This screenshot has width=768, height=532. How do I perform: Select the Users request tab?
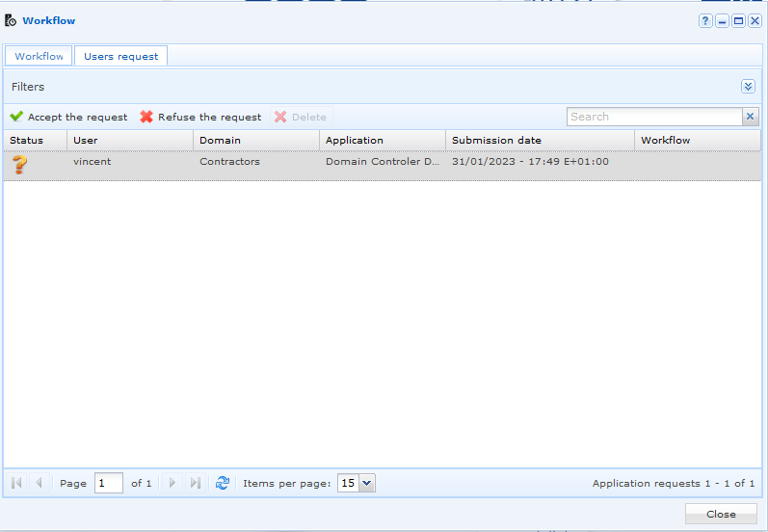[121, 56]
